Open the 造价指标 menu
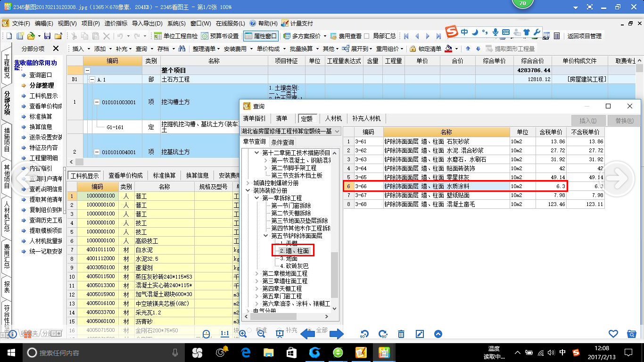Image resolution: width=644 pixels, height=362 pixels. (116, 23)
